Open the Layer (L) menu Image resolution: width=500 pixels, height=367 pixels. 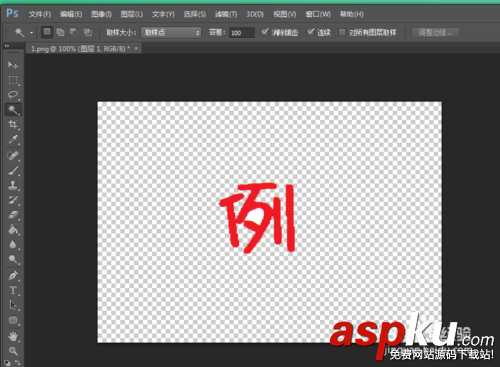[x=132, y=14]
